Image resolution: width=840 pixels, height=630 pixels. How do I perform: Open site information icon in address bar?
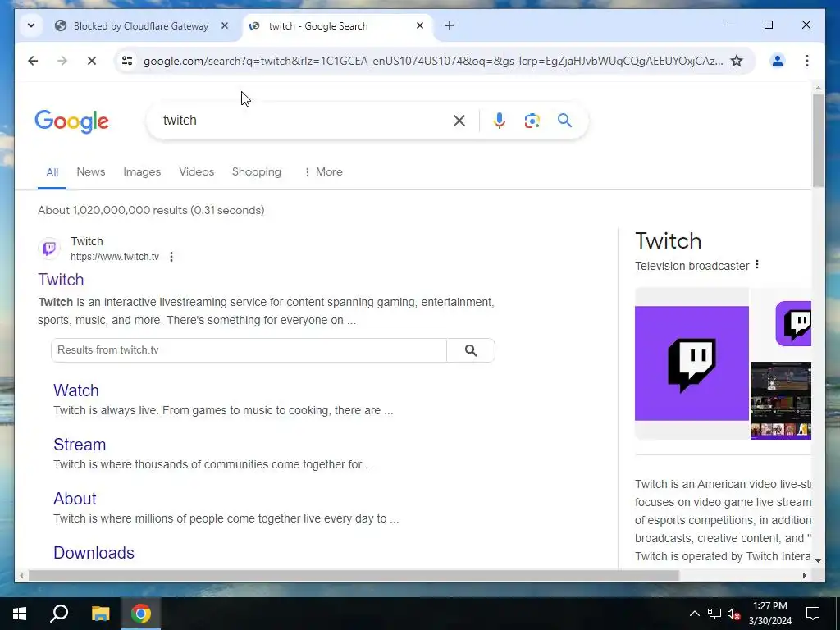(127, 61)
